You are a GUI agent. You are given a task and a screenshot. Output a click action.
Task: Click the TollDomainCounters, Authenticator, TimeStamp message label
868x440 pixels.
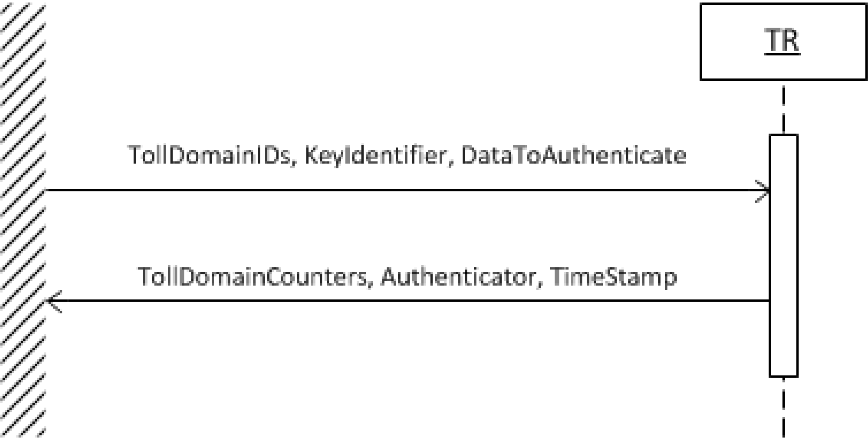click(407, 277)
